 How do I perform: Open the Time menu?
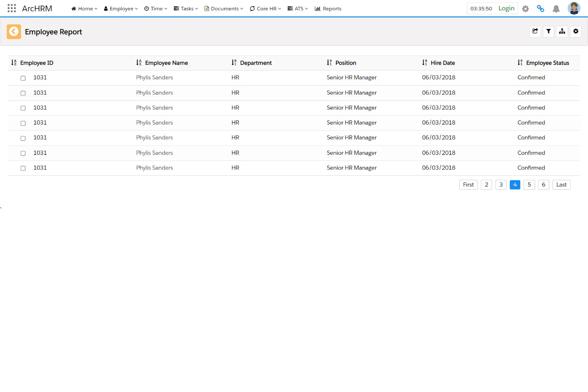coord(156,9)
